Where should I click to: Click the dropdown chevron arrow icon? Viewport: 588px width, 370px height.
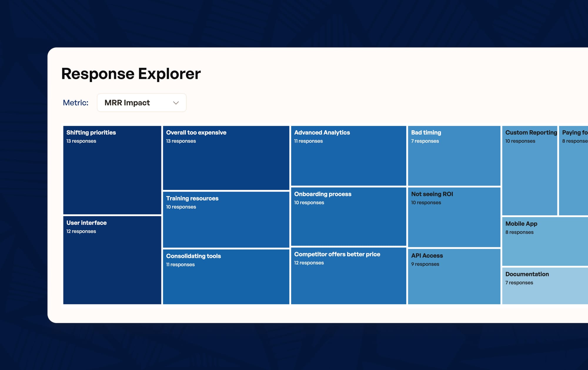176,103
